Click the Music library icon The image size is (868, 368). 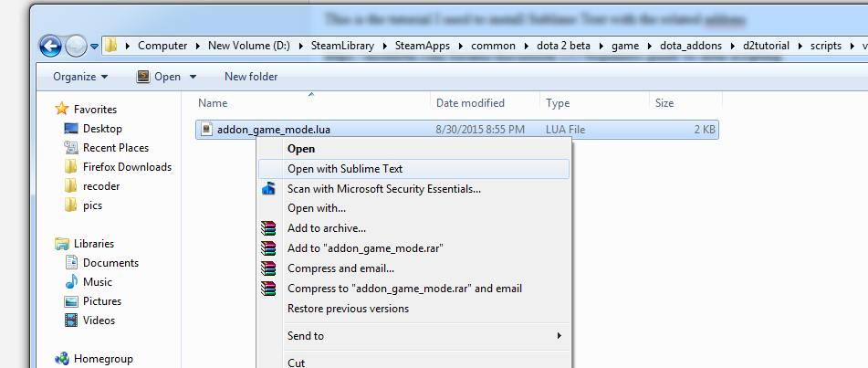point(71,281)
